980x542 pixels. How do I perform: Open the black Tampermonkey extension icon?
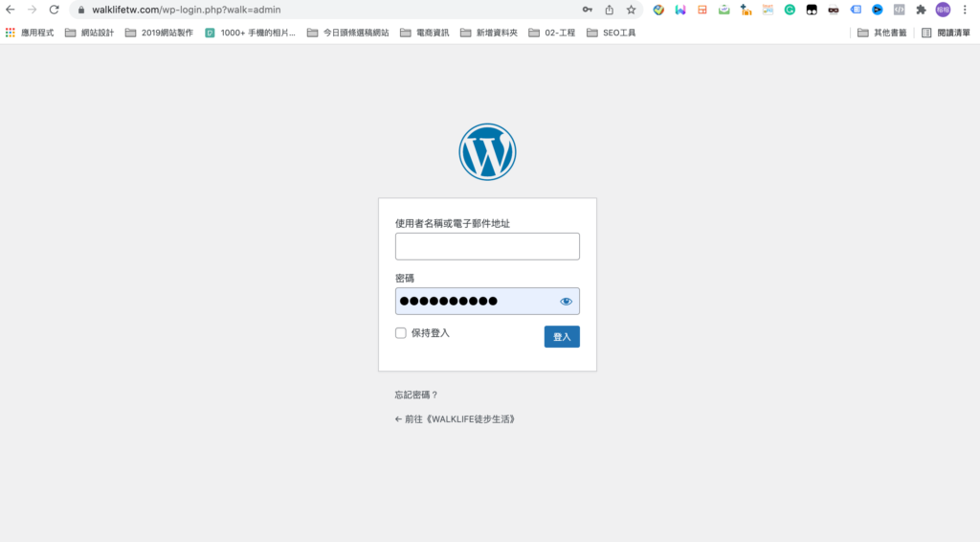click(x=812, y=10)
